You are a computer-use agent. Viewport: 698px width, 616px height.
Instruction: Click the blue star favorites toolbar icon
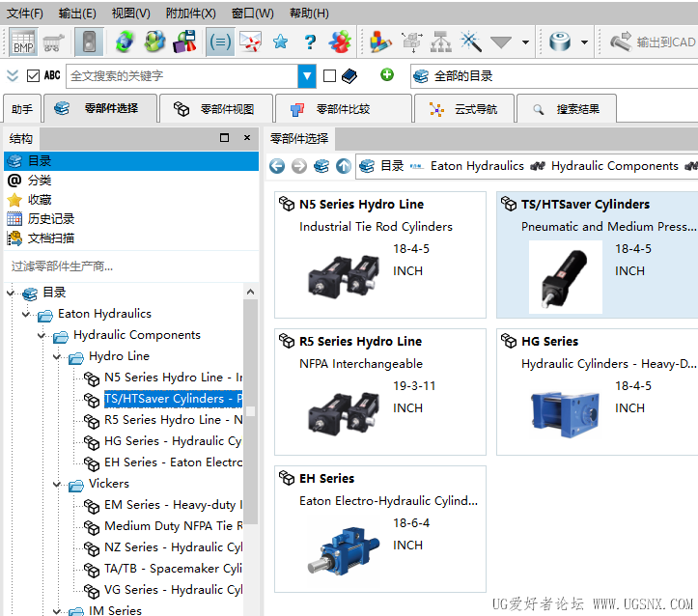click(x=280, y=42)
